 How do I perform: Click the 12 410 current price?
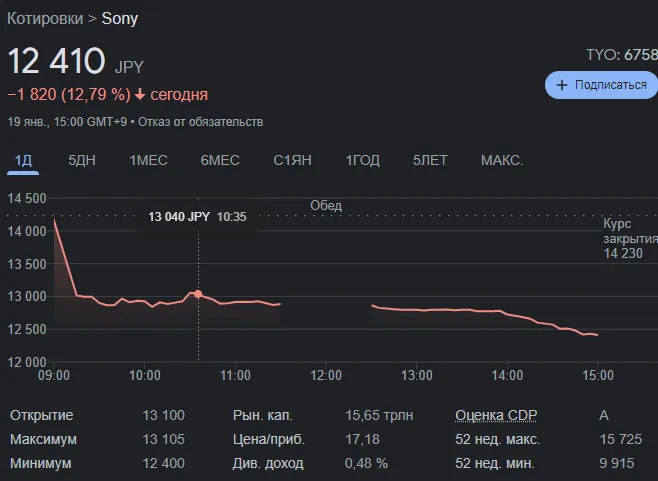[x=56, y=61]
